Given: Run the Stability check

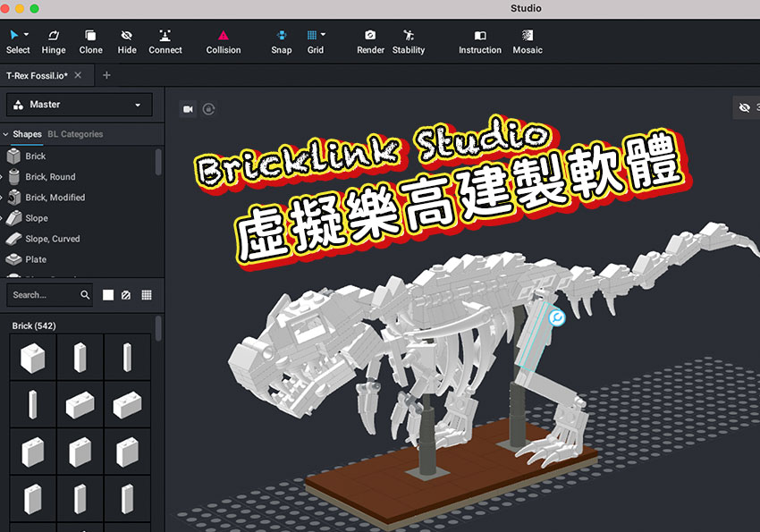Looking at the screenshot, I should click(x=408, y=42).
